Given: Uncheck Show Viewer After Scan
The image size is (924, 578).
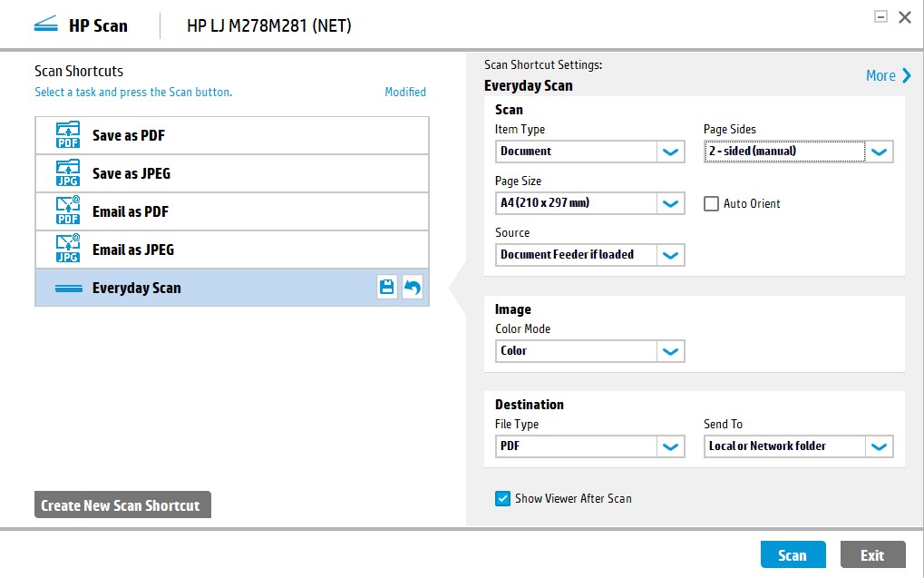Looking at the screenshot, I should coord(502,498).
